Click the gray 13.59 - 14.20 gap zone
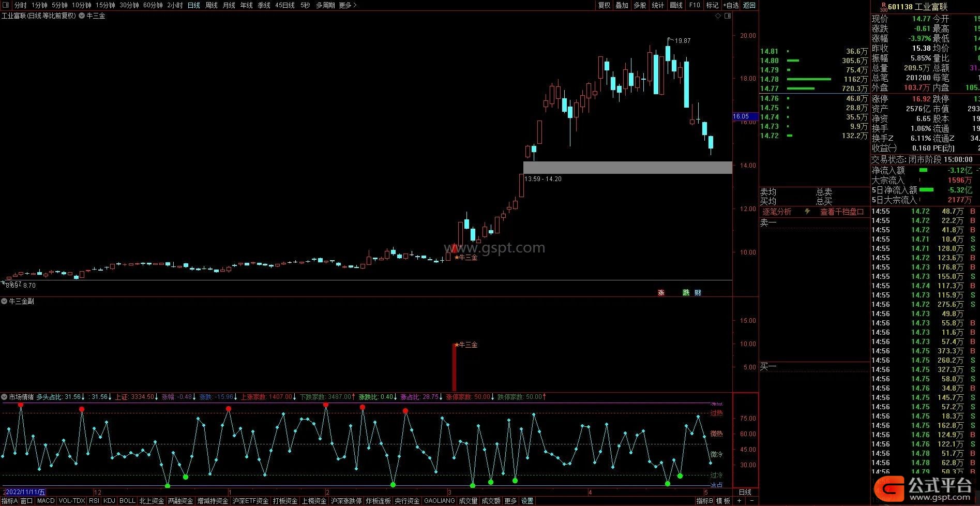The image size is (980, 506). [628, 168]
